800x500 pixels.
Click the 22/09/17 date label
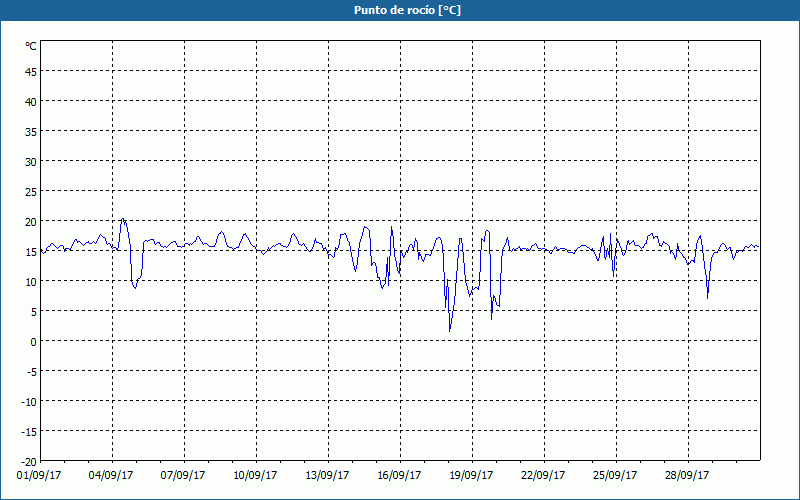coord(543,475)
